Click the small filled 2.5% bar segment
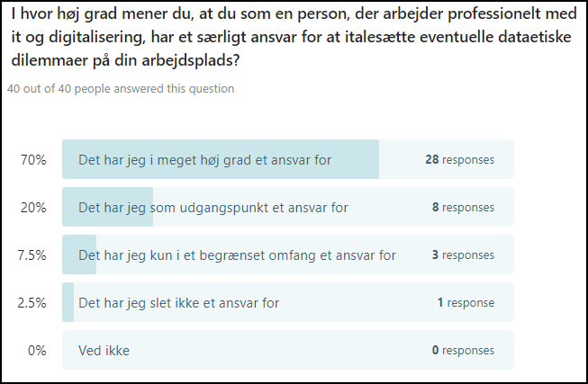This screenshot has width=588, height=384. (x=68, y=302)
